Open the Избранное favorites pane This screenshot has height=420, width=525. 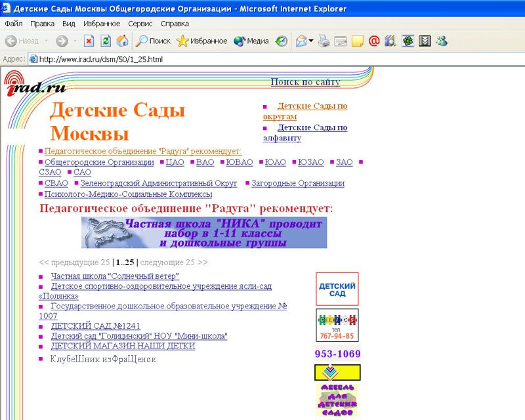click(202, 41)
